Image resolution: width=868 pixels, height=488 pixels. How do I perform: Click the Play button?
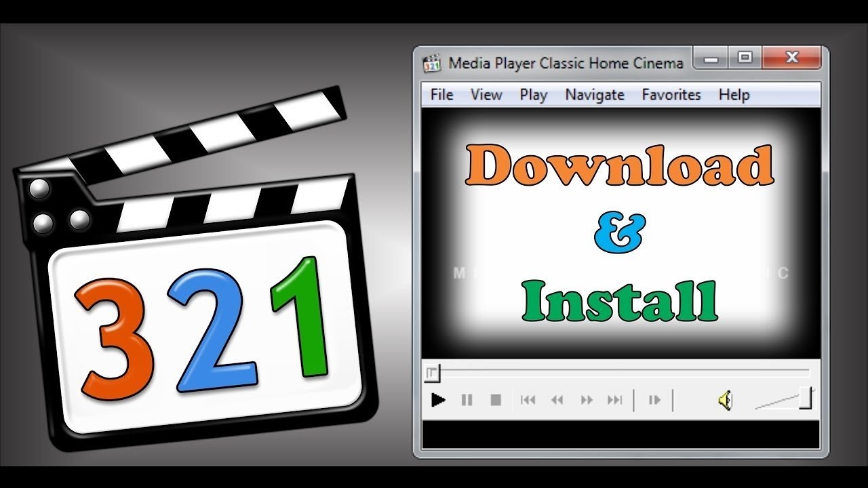click(438, 400)
